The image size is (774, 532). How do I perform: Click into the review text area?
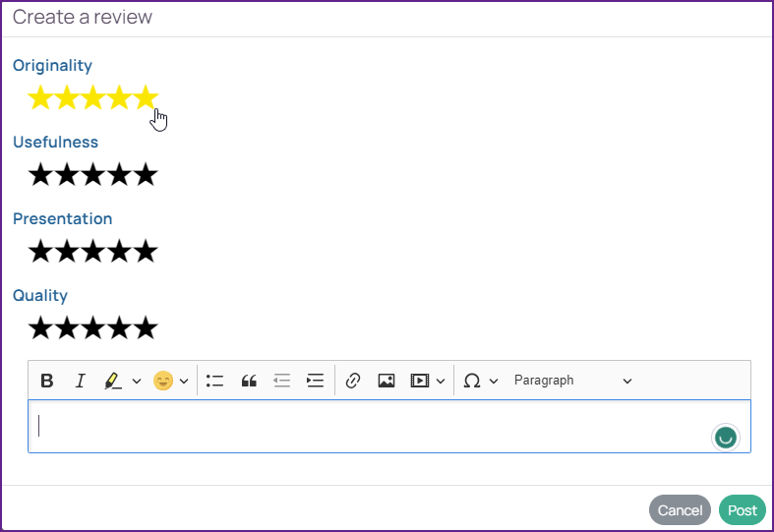click(x=389, y=427)
